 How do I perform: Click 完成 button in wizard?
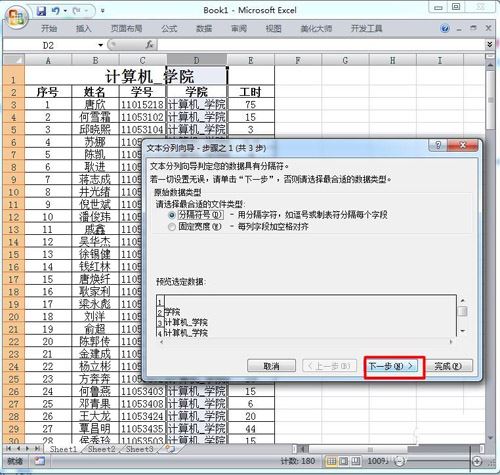click(448, 366)
